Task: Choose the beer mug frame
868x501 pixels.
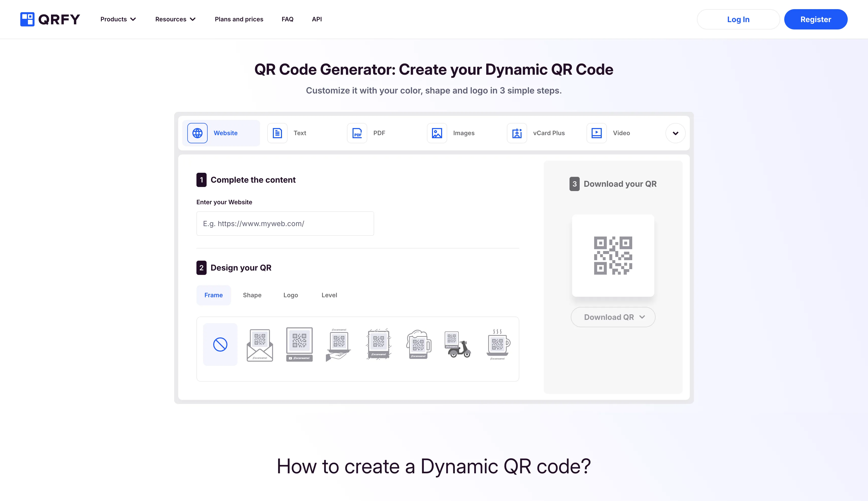Action: pos(418,345)
